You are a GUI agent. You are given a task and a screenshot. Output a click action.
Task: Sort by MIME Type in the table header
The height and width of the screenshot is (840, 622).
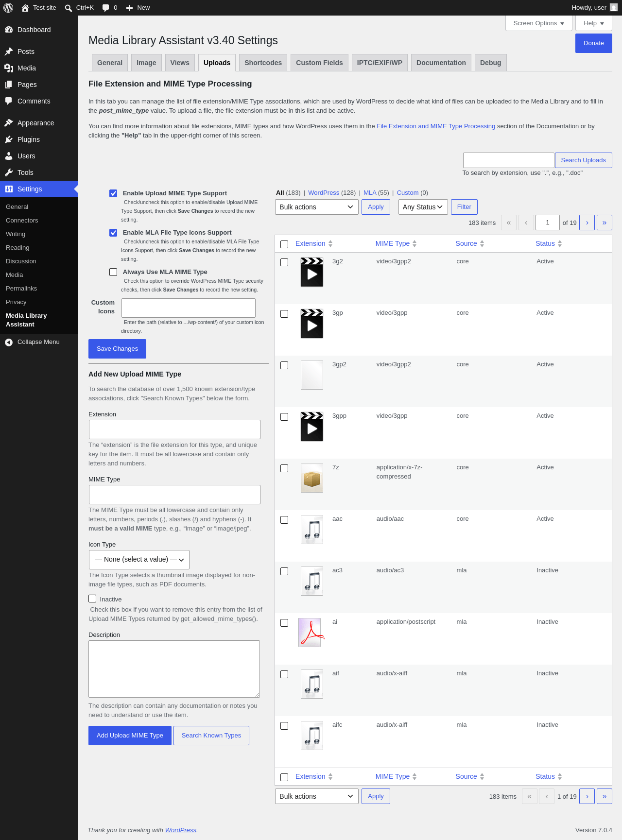[396, 244]
